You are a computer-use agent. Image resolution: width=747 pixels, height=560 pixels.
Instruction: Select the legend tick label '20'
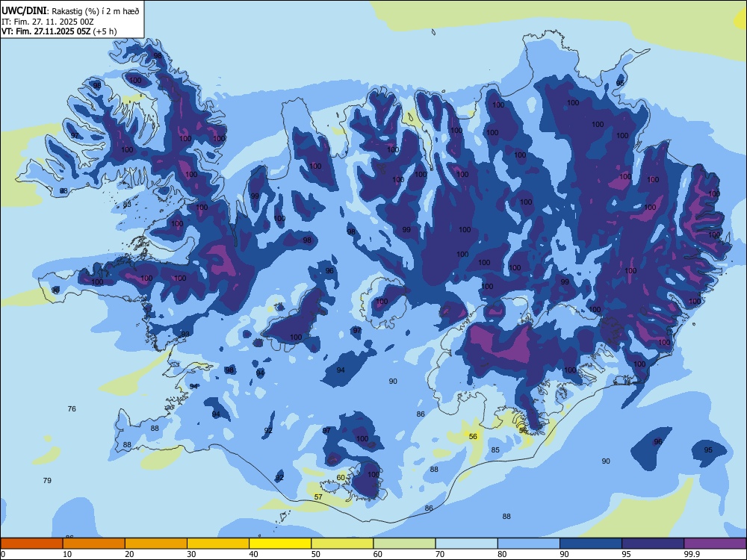coord(129,554)
